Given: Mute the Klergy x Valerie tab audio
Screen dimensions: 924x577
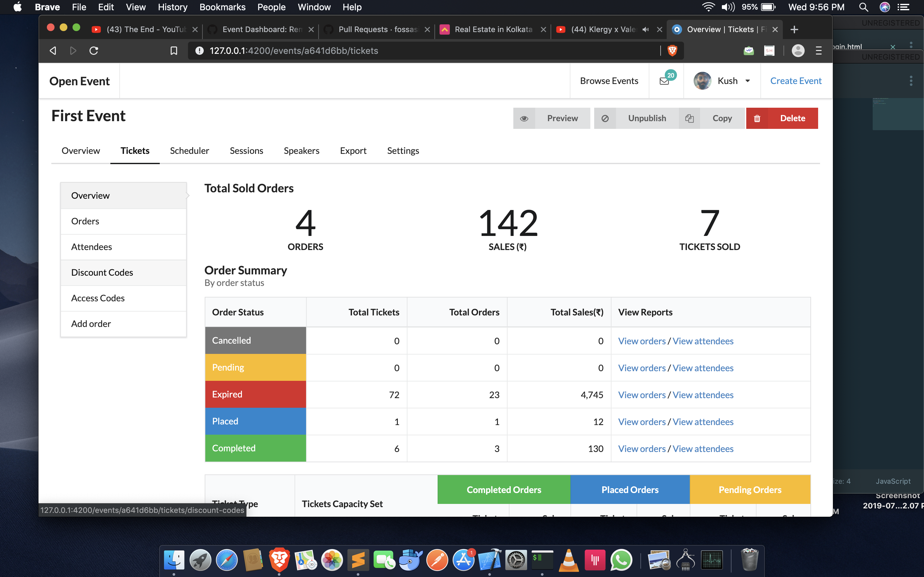Looking at the screenshot, I should point(646,29).
